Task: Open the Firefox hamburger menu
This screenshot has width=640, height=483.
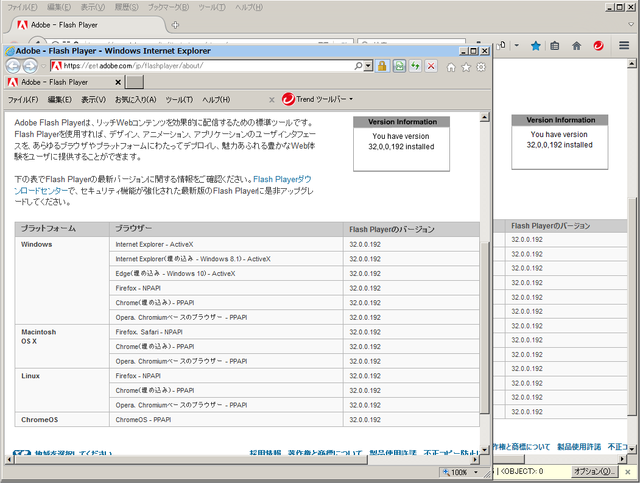Action: [624, 45]
